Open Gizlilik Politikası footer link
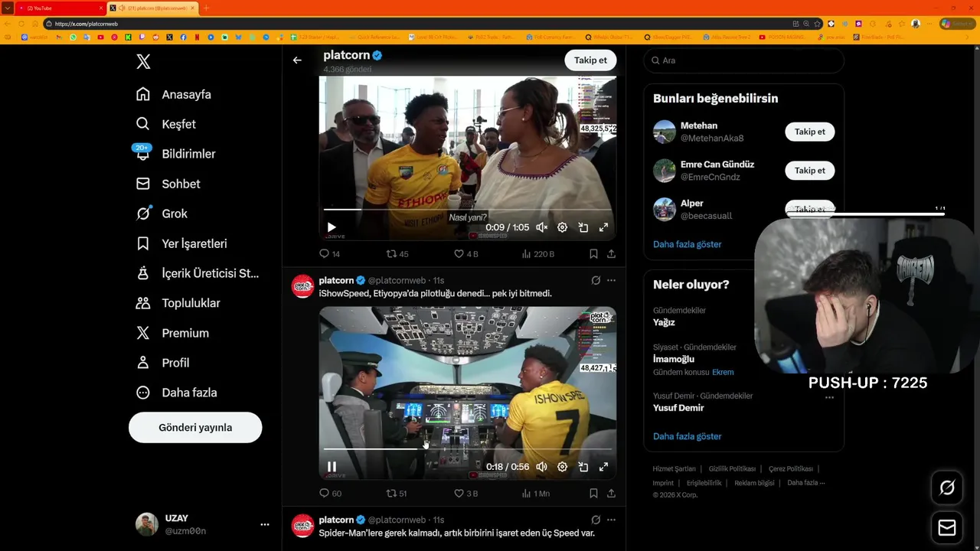This screenshot has width=980, height=551. (732, 468)
